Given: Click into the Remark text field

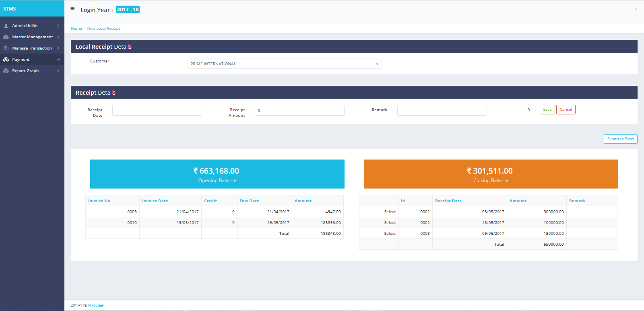Looking at the screenshot, I should [x=442, y=110].
